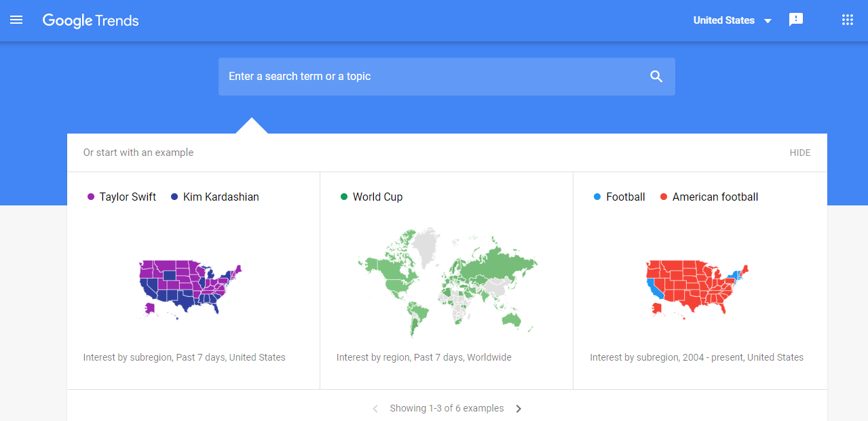Viewport: 868px width, 421px height.
Task: Open the send feedback icon
Action: tap(795, 20)
